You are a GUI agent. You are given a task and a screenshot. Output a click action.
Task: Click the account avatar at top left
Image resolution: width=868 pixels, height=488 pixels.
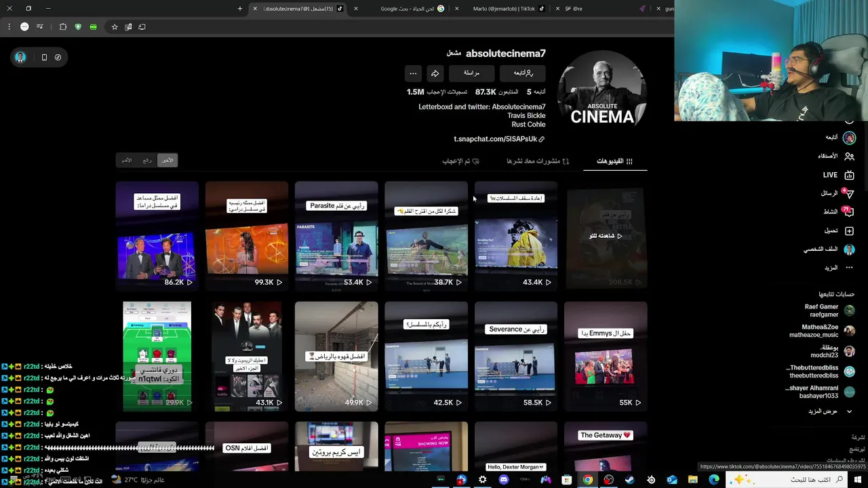(x=20, y=58)
